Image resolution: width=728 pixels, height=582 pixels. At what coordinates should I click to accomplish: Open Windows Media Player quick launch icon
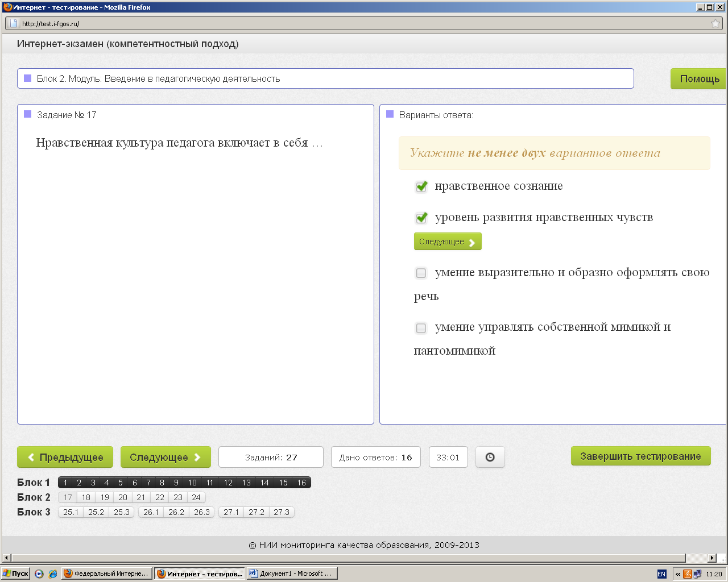39,573
